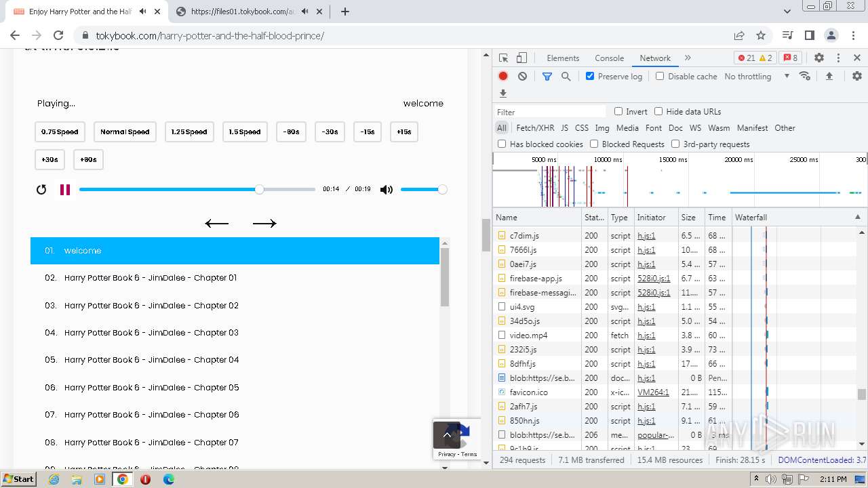
Task: Mute the audiobook player volume icon
Action: [387, 190]
